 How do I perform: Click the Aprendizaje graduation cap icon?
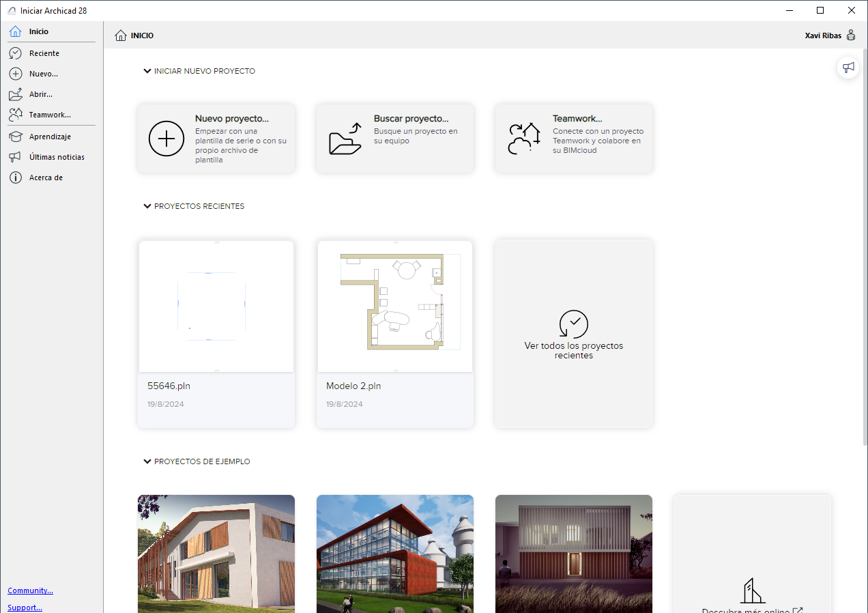pos(15,137)
